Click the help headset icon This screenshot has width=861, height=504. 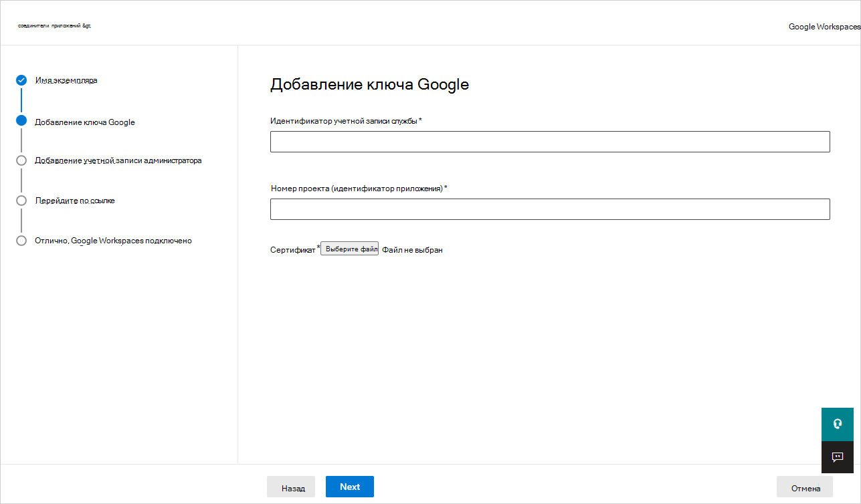click(x=837, y=424)
